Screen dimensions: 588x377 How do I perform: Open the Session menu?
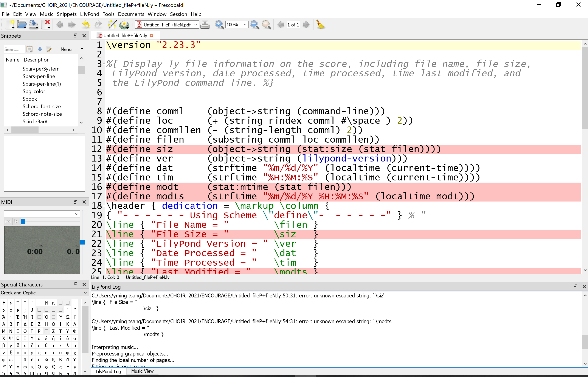178,14
